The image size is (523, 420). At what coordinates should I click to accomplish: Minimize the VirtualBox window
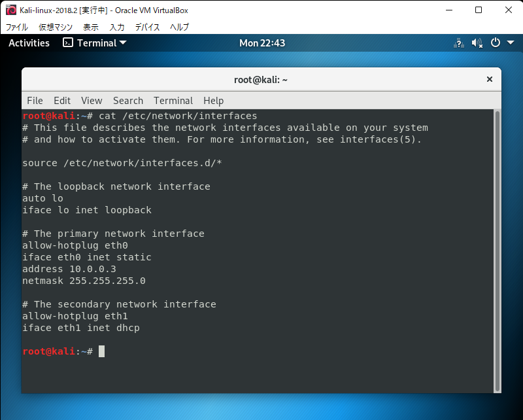pyautogui.click(x=449, y=10)
